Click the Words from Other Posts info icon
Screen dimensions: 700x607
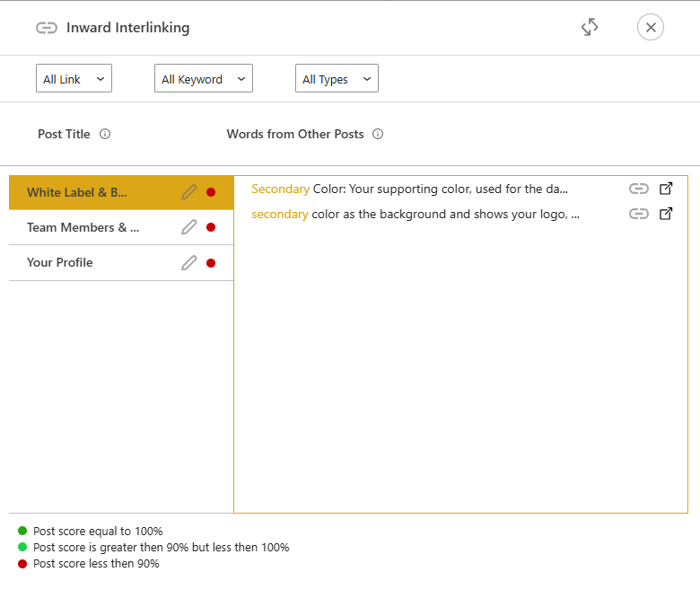[378, 134]
